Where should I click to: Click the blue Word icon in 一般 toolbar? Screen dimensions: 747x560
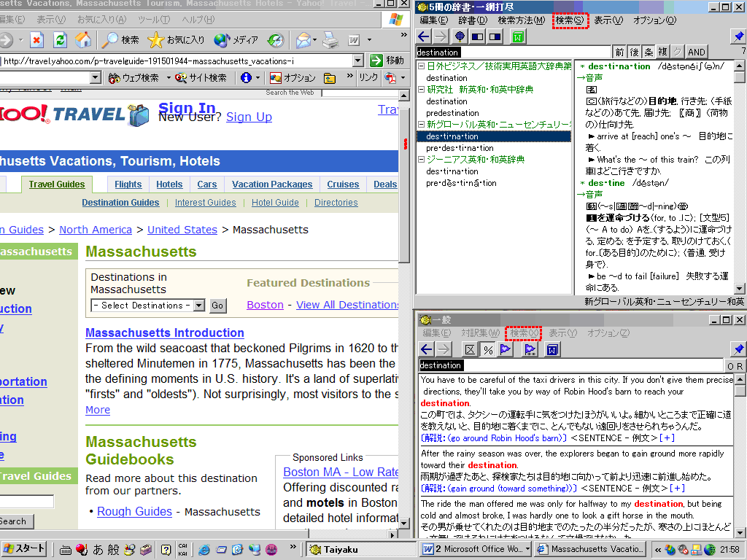coord(552,349)
